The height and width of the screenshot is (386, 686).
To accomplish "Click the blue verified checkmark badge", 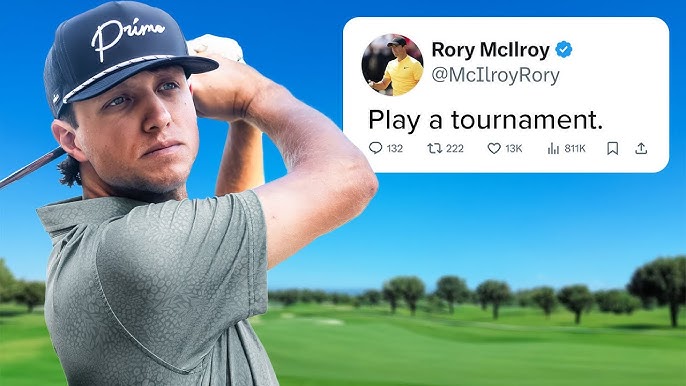I will pos(564,49).
